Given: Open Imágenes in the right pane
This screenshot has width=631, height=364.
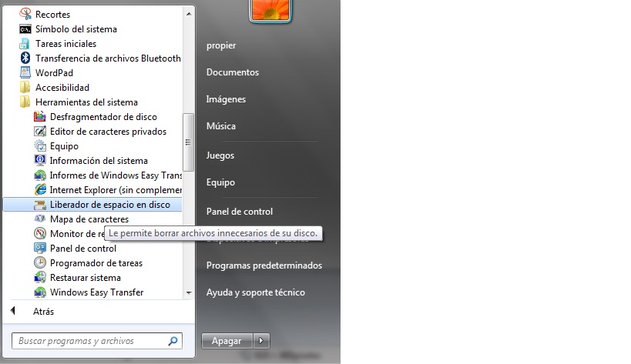Looking at the screenshot, I should point(227,99).
